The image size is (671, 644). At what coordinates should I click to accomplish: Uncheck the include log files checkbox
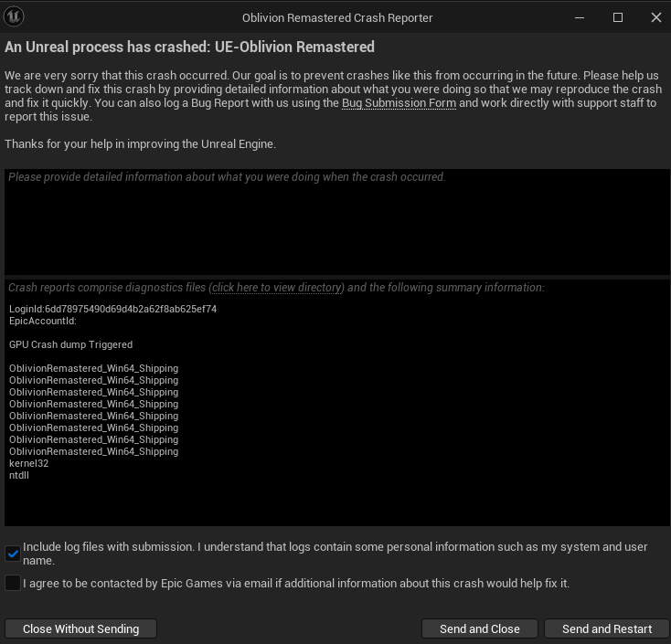(13, 554)
